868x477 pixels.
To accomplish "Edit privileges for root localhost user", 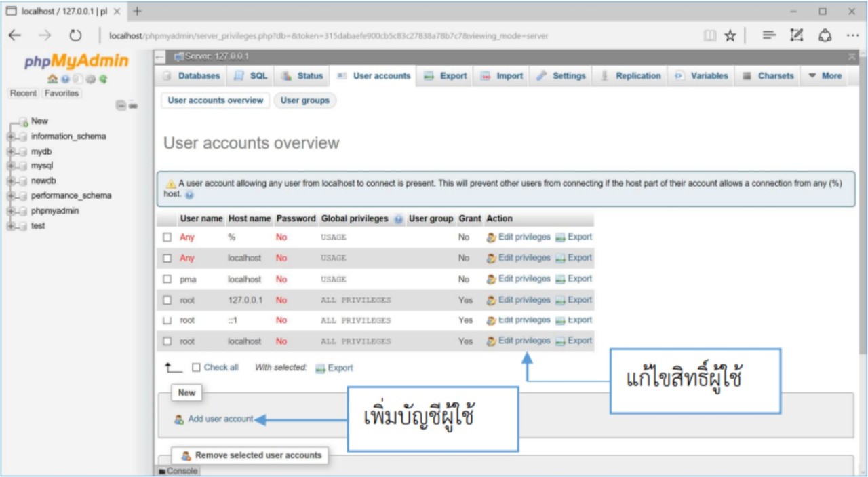I will coord(524,341).
